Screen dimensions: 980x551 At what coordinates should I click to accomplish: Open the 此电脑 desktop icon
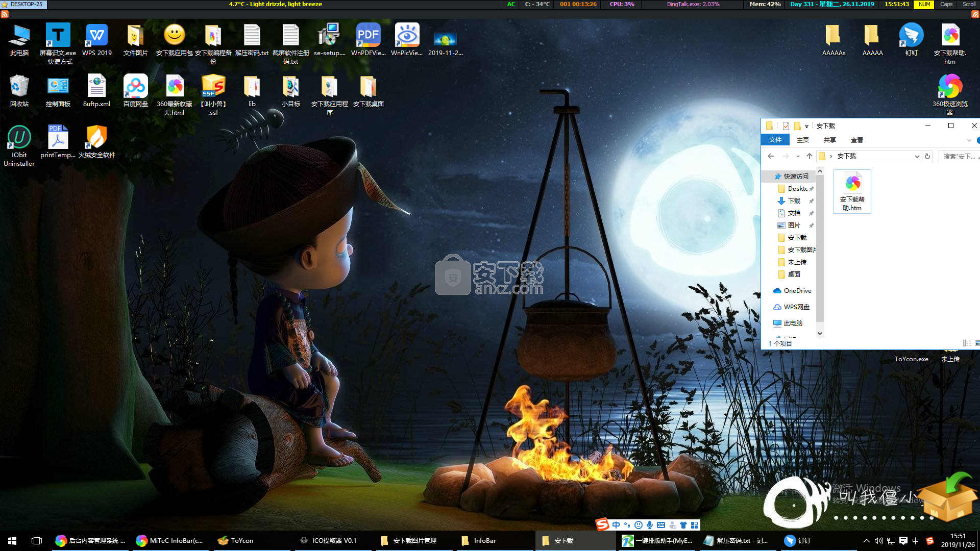(x=19, y=40)
